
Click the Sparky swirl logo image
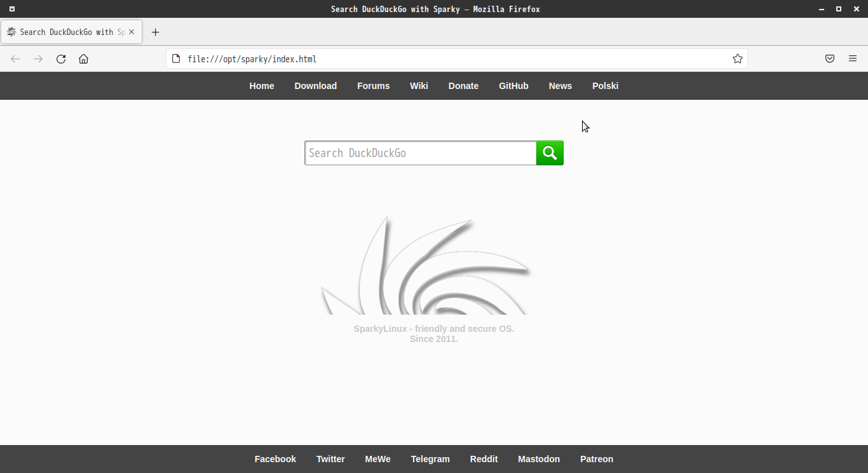click(426, 265)
